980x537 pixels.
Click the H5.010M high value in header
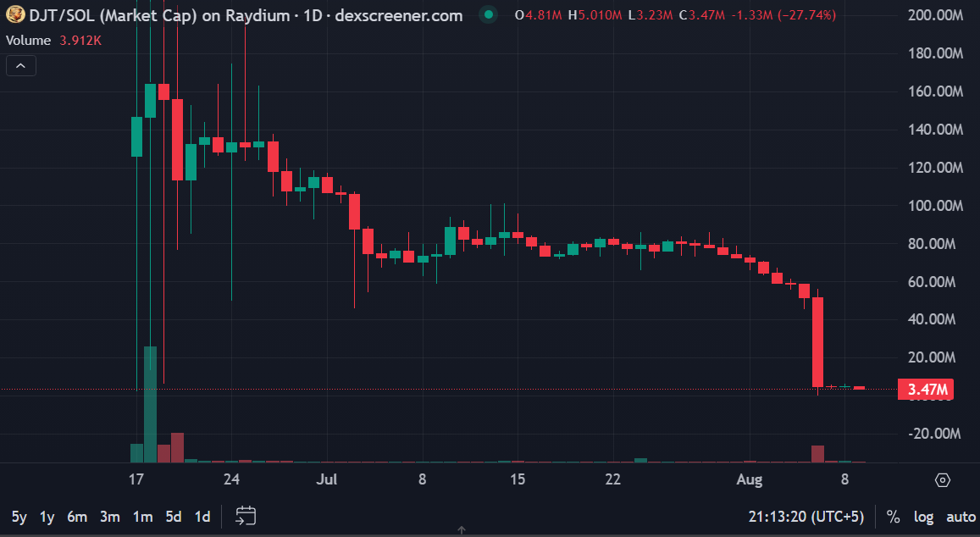point(595,15)
